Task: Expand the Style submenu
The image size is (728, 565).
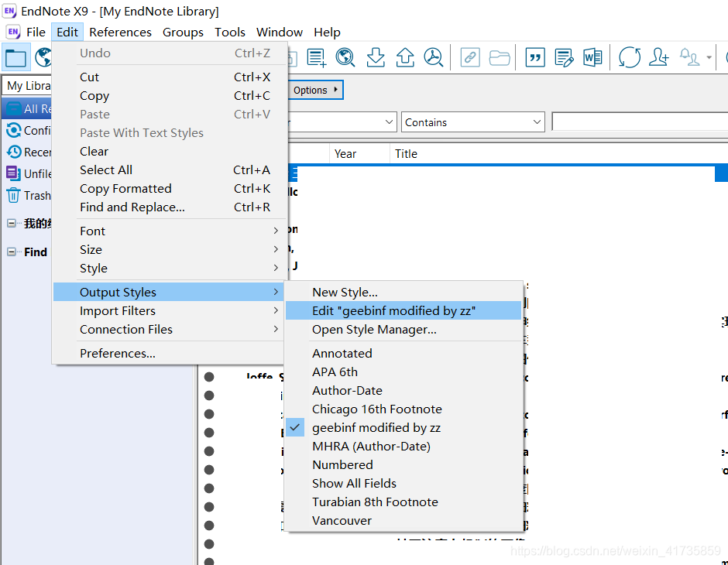Action: pyautogui.click(x=169, y=268)
